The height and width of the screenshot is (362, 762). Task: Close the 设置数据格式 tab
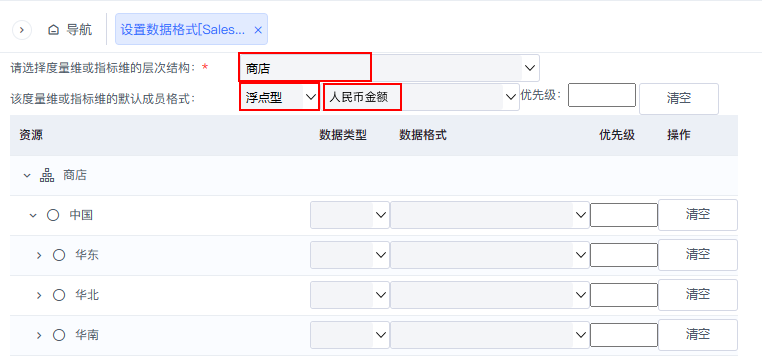pos(258,30)
